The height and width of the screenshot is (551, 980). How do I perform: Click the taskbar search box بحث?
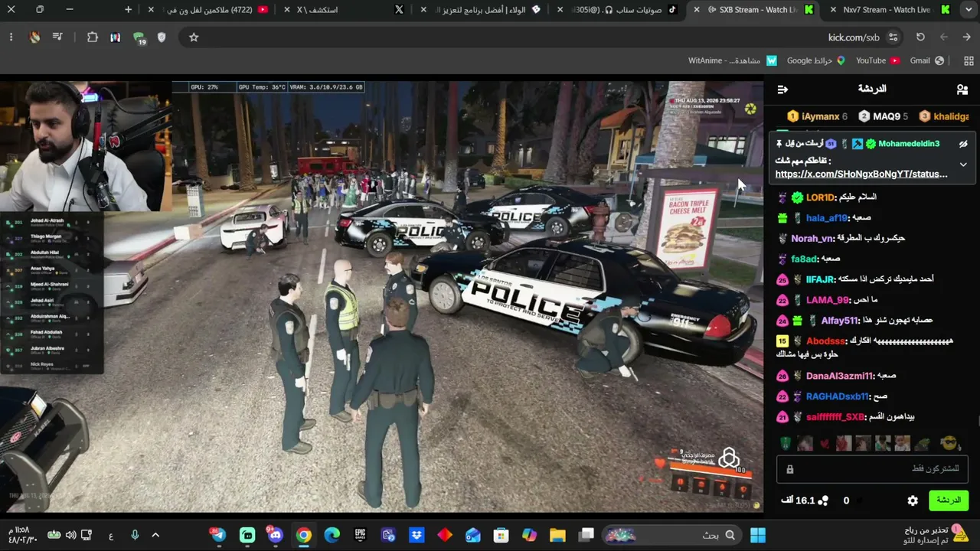pos(673,535)
